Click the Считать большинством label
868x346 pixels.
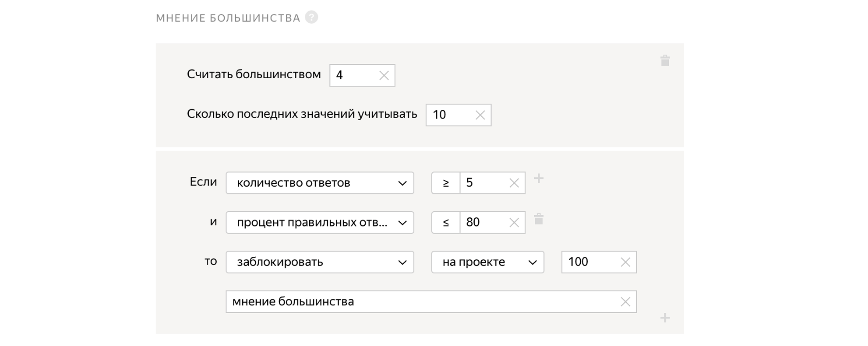[254, 74]
